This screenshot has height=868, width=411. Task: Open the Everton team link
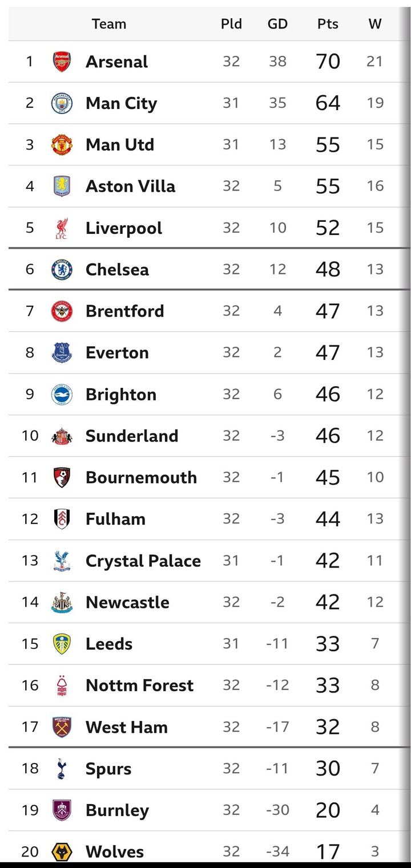pyautogui.click(x=117, y=353)
